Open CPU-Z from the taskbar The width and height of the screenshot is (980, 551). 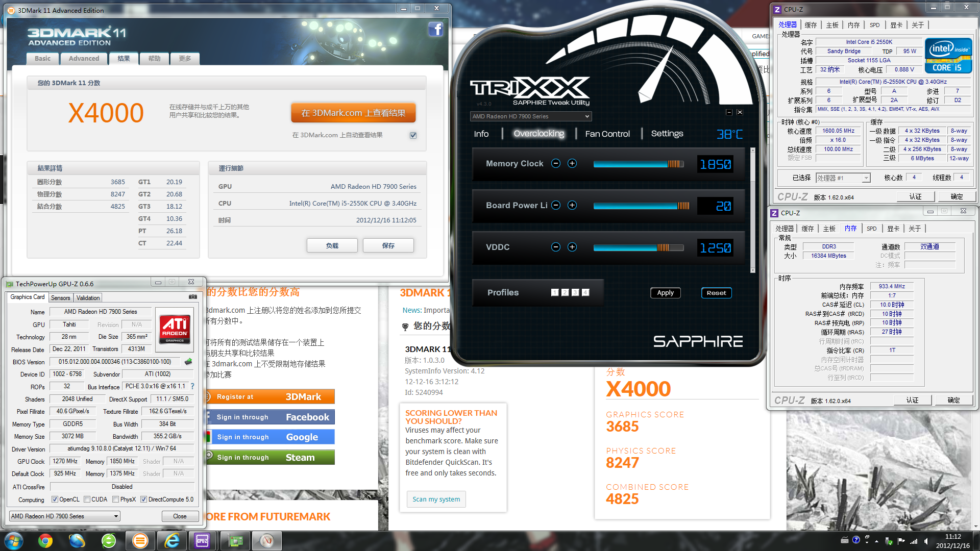coord(202,541)
